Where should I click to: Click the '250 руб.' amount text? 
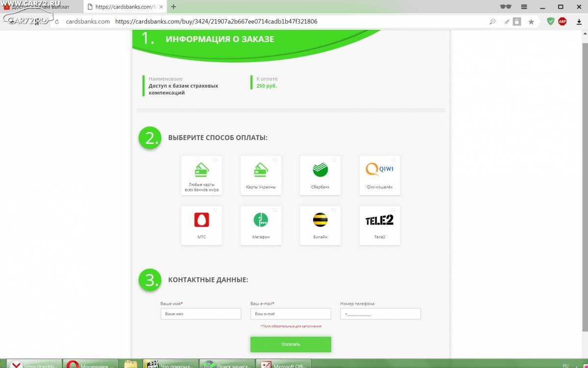tap(267, 86)
